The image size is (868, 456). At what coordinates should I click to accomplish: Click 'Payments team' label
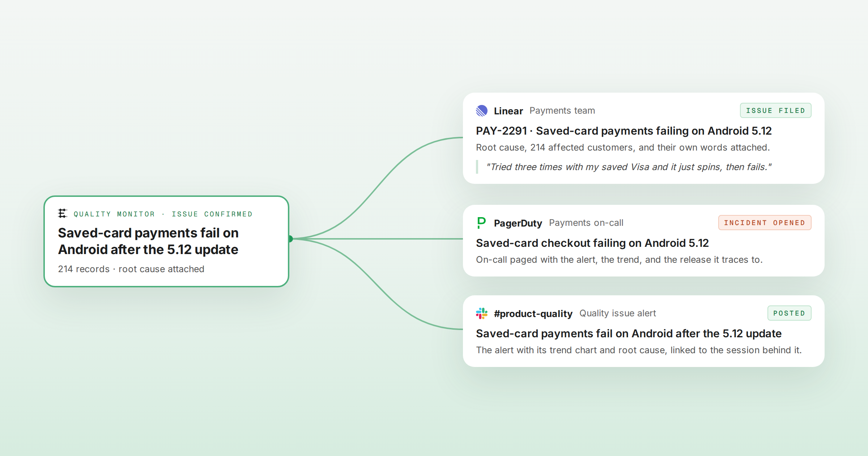(562, 110)
